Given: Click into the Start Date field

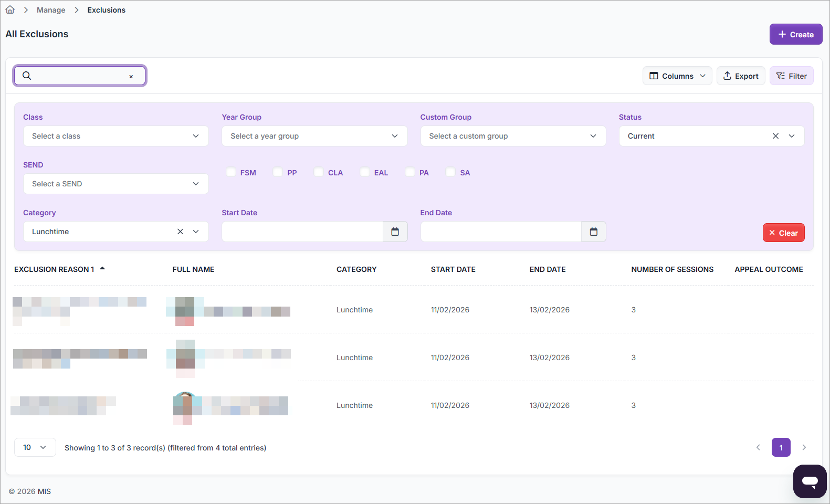Looking at the screenshot, I should (302, 232).
